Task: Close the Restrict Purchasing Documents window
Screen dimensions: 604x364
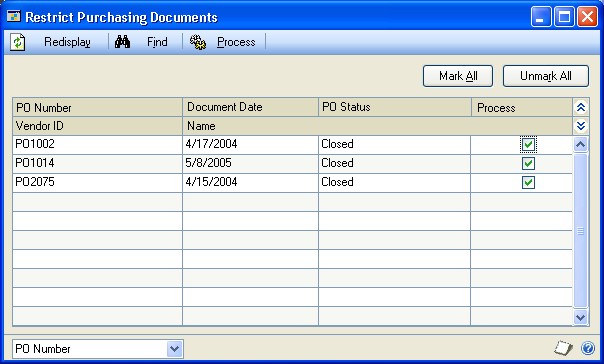Action: pos(587,17)
